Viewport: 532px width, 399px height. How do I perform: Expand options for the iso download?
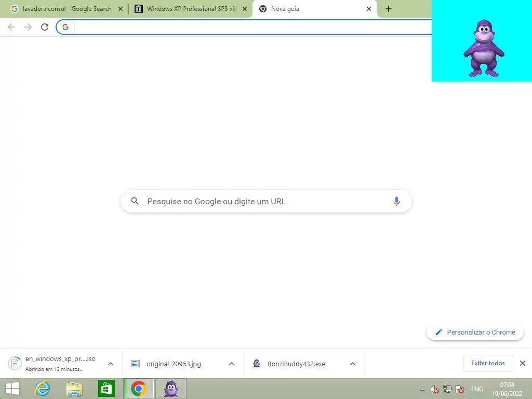(x=111, y=364)
